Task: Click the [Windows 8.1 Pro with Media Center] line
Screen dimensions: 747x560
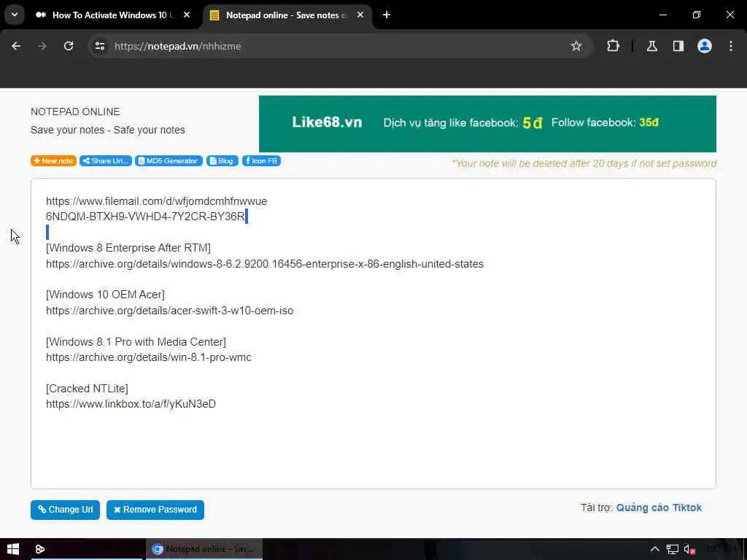Action: pyautogui.click(x=136, y=342)
